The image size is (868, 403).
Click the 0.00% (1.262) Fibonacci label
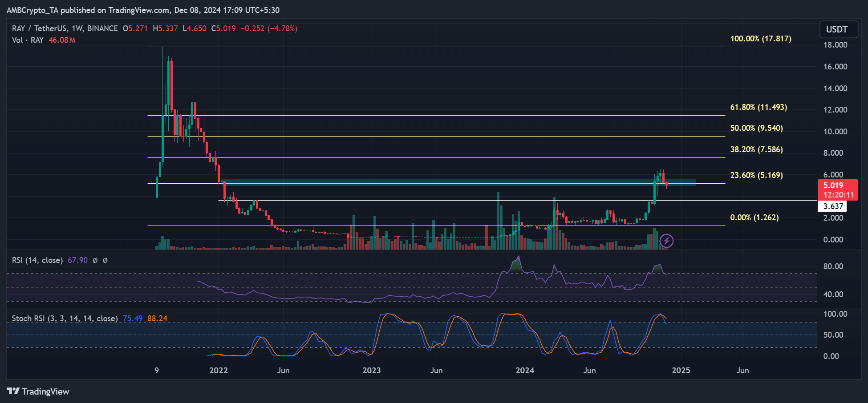tap(754, 218)
